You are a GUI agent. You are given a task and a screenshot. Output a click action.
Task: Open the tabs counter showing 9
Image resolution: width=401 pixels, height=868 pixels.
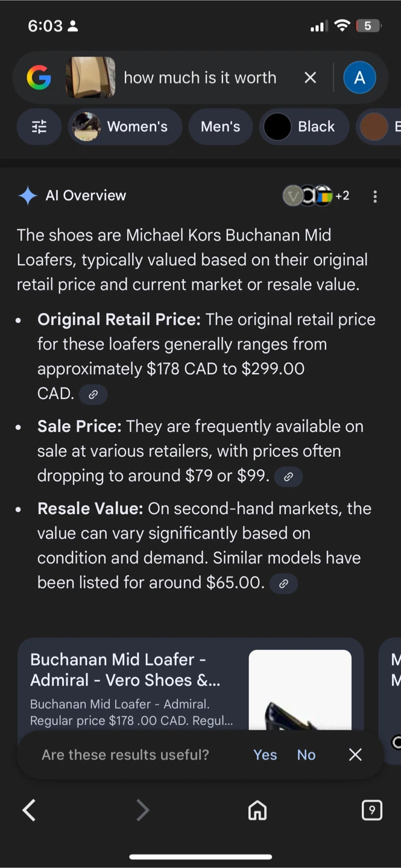371,810
